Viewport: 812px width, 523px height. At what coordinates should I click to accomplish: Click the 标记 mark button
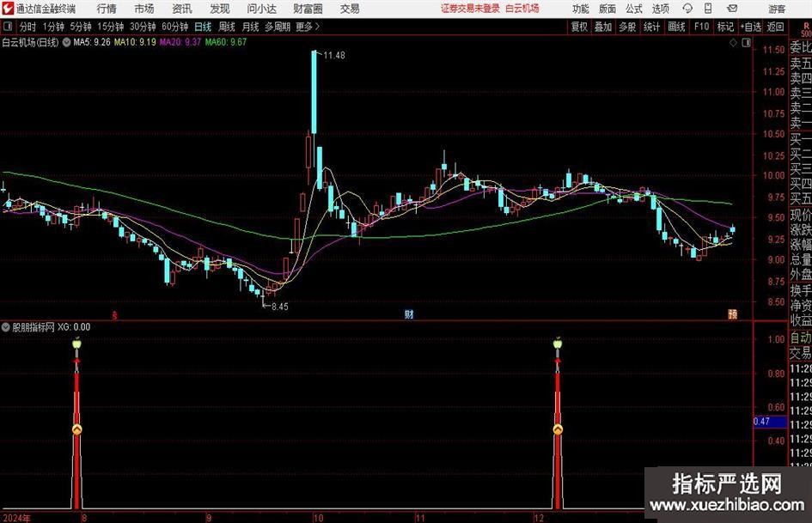point(725,27)
